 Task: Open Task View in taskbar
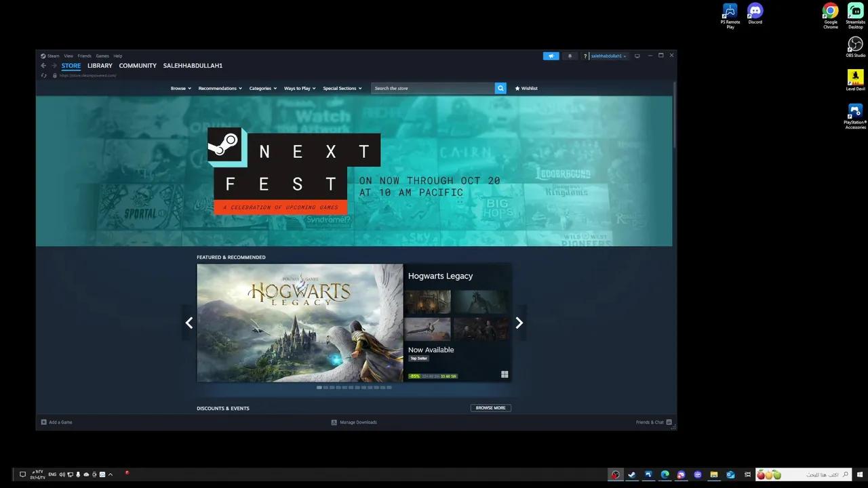click(x=747, y=474)
